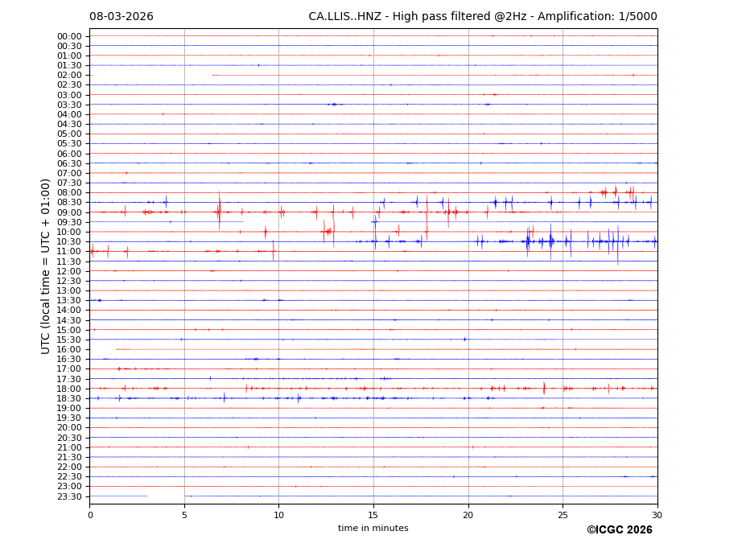Click the 15 minute x-axis tick label

click(373, 515)
